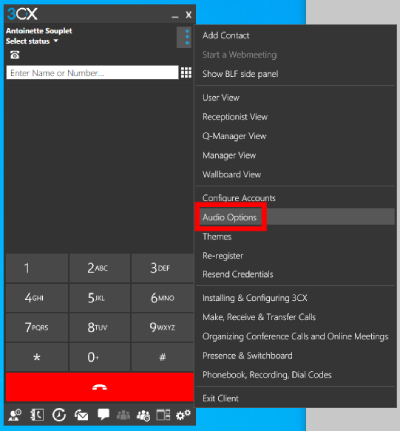
Task: Open Phonebook, Recording, Dial Codes help
Action: (295, 375)
